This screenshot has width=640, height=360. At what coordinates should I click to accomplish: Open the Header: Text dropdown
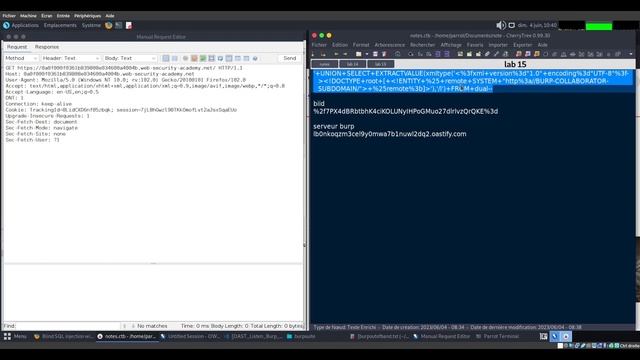pyautogui.click(x=71, y=58)
